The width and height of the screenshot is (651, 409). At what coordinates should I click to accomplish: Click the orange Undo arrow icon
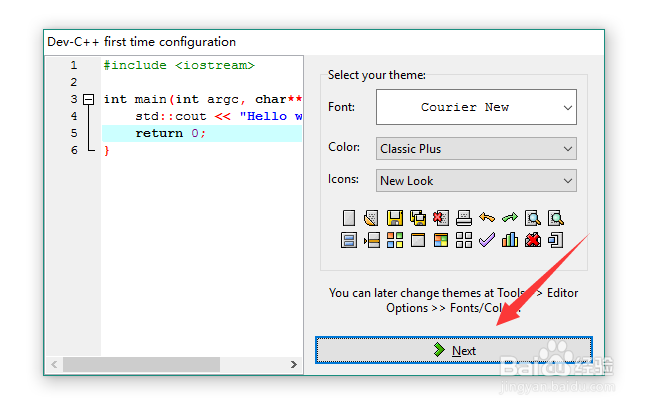coord(487,217)
